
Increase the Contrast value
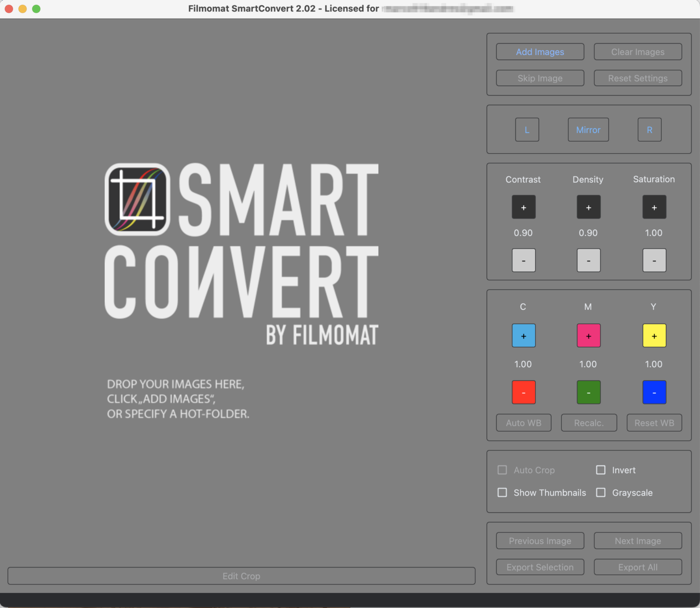523,207
